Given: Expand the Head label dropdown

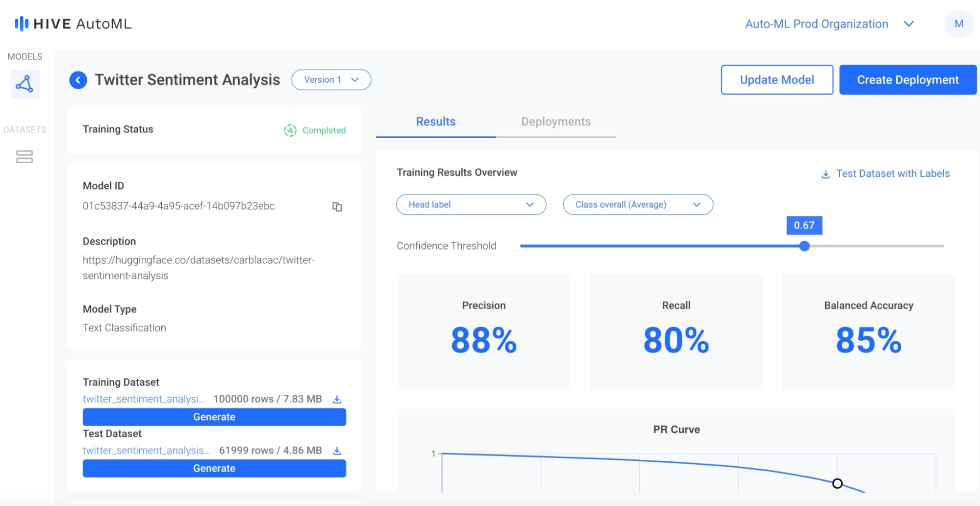Looking at the screenshot, I should click(x=471, y=204).
